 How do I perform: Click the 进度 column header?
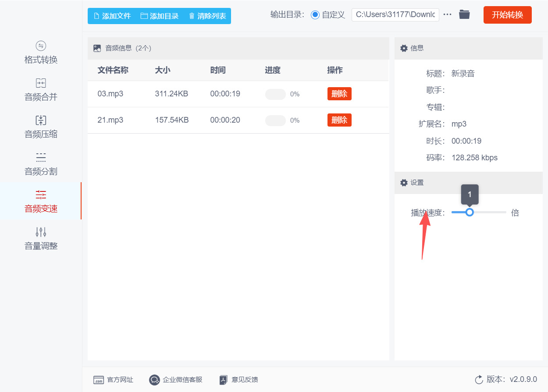coord(273,70)
